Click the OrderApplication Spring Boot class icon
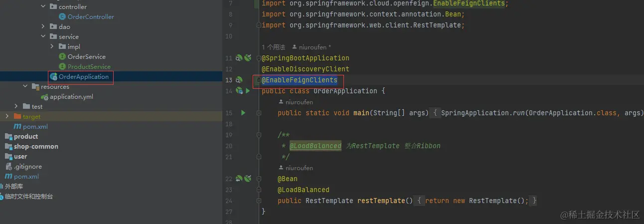Image resolution: width=644 pixels, height=224 pixels. 53,77
